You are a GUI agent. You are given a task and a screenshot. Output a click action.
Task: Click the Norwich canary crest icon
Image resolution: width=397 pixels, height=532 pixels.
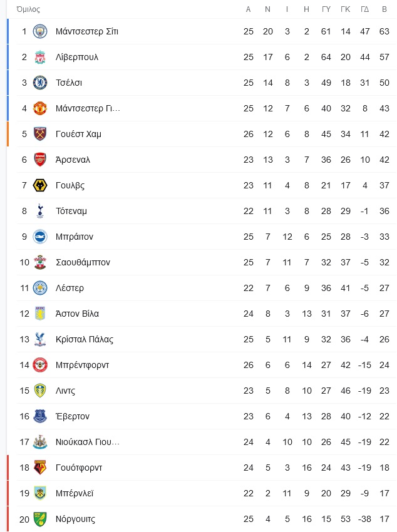pos(40,519)
